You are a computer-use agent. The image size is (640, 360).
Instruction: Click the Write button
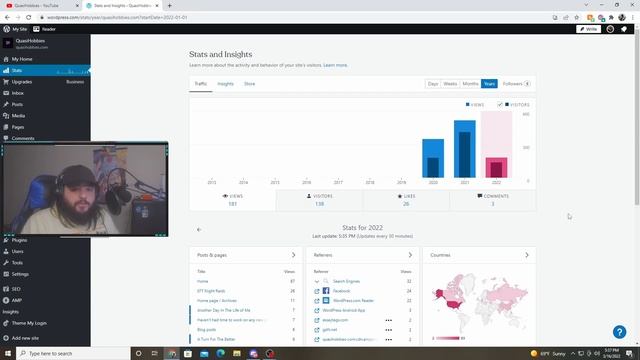tap(588, 29)
